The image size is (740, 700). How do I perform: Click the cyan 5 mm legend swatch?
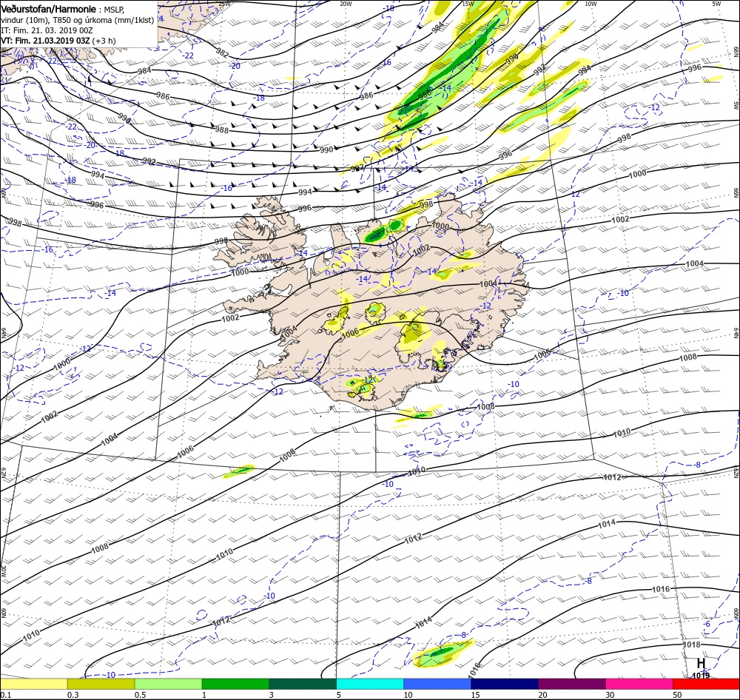tap(370, 684)
